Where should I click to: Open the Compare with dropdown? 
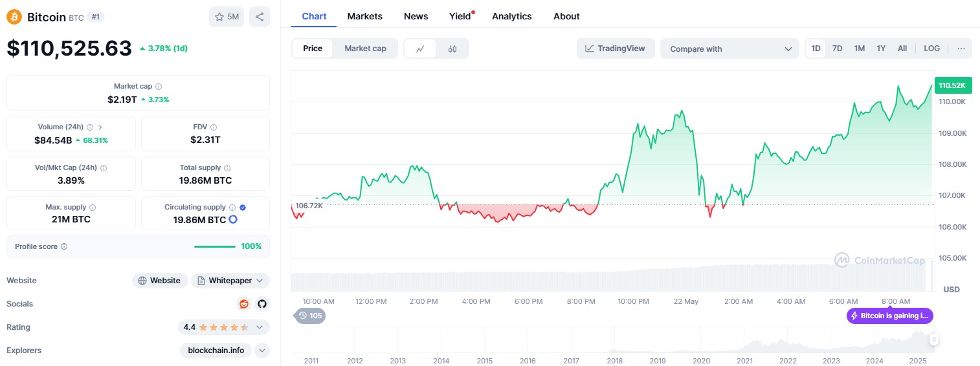click(730, 48)
